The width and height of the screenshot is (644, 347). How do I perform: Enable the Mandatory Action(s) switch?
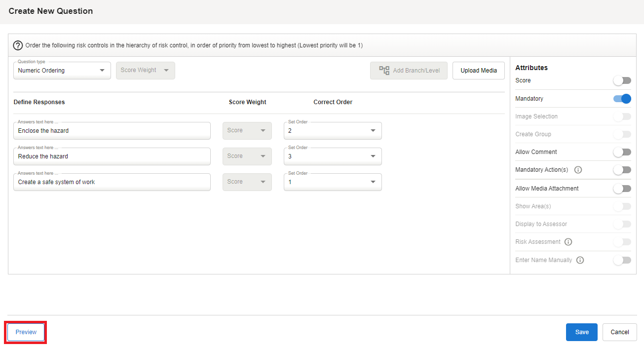coord(622,170)
